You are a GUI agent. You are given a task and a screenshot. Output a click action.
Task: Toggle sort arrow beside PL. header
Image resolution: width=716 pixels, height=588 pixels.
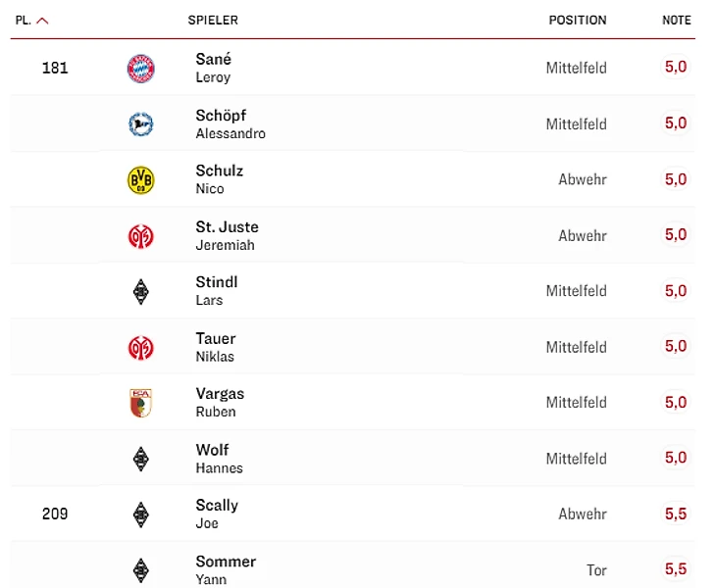[x=42, y=21]
